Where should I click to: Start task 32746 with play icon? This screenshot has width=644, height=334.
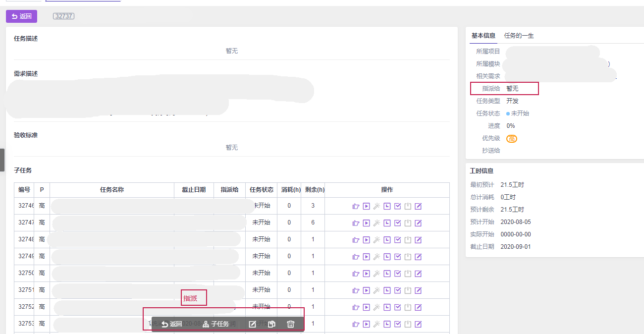click(x=366, y=206)
